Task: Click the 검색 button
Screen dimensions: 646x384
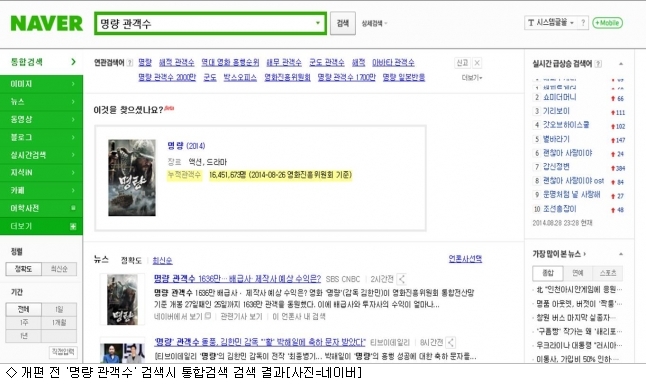Action: (x=343, y=23)
